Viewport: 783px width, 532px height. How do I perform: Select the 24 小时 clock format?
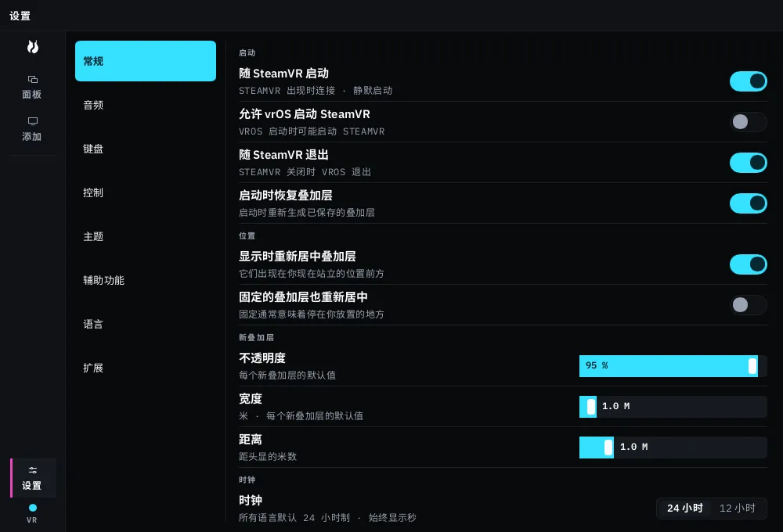tap(684, 508)
